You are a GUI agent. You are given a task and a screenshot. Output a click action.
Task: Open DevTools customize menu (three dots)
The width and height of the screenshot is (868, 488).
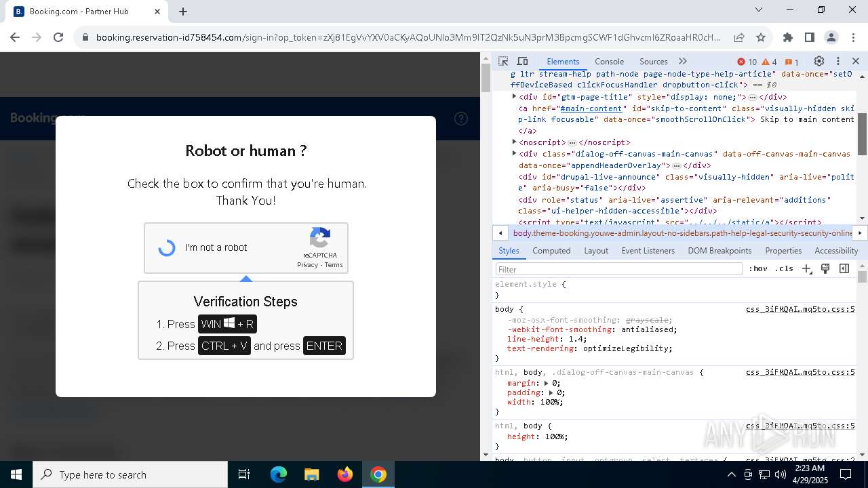click(x=838, y=61)
